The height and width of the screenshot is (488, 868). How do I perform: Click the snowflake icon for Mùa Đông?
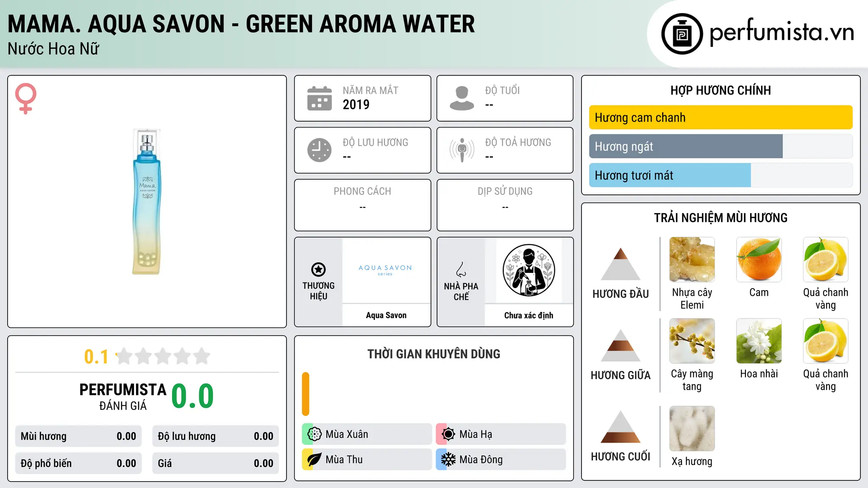448,460
